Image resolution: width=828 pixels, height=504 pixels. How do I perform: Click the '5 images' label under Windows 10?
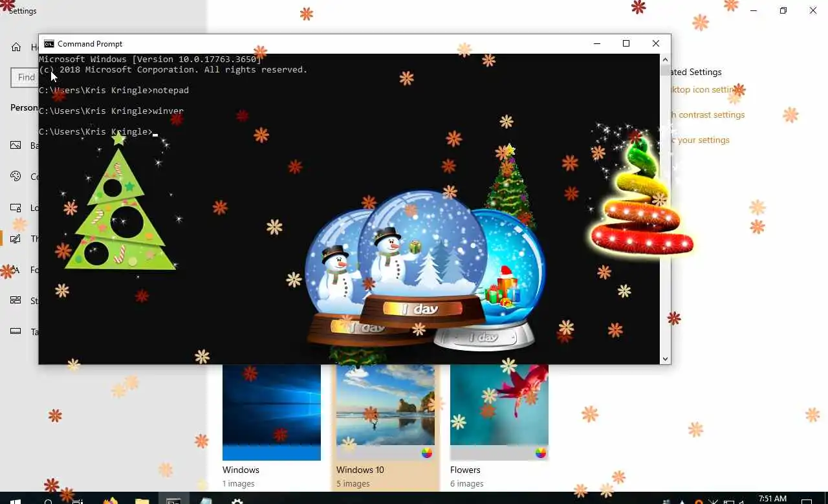353,484
